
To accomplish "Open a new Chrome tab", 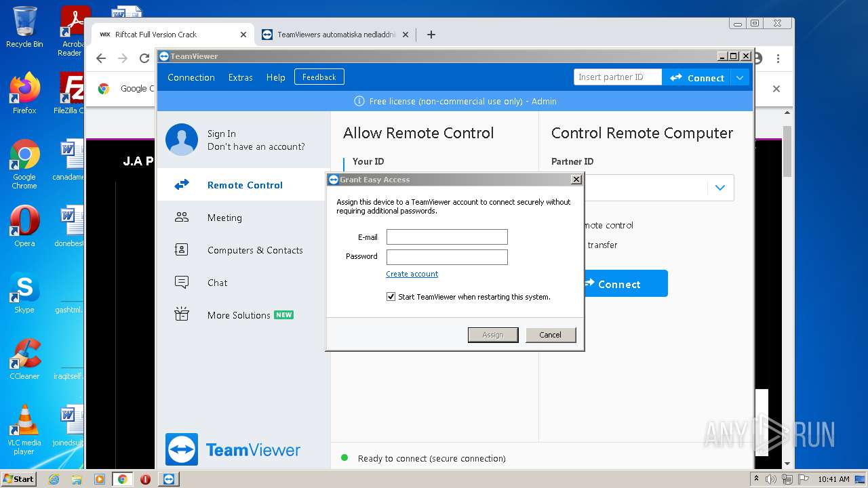I will 431,35.
